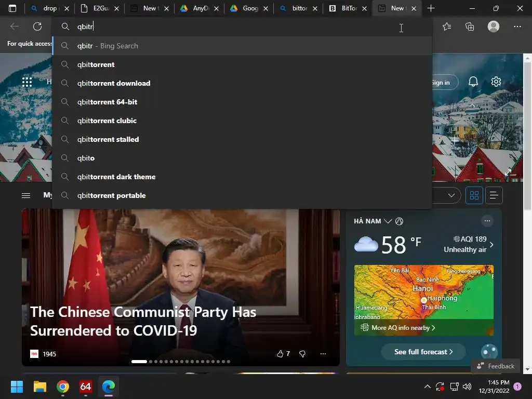The width and height of the screenshot is (532, 399).
Task: Open feed hamburger menu
Action: coord(26,195)
